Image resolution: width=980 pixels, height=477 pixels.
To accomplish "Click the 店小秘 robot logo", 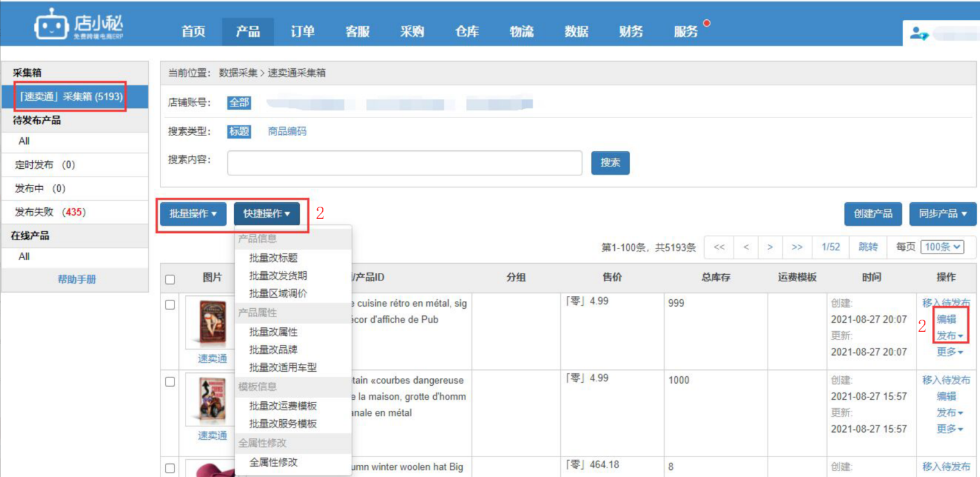I will 78,25.
